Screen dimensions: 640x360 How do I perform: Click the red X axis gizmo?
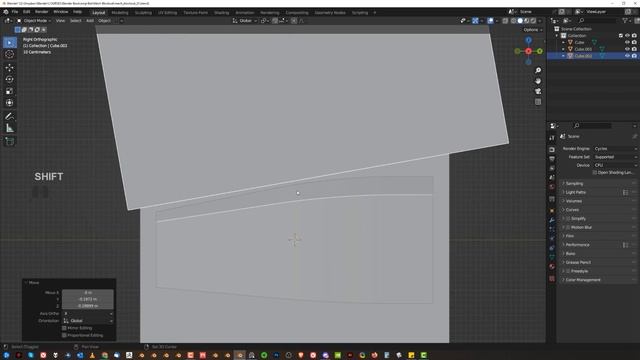click(x=529, y=51)
